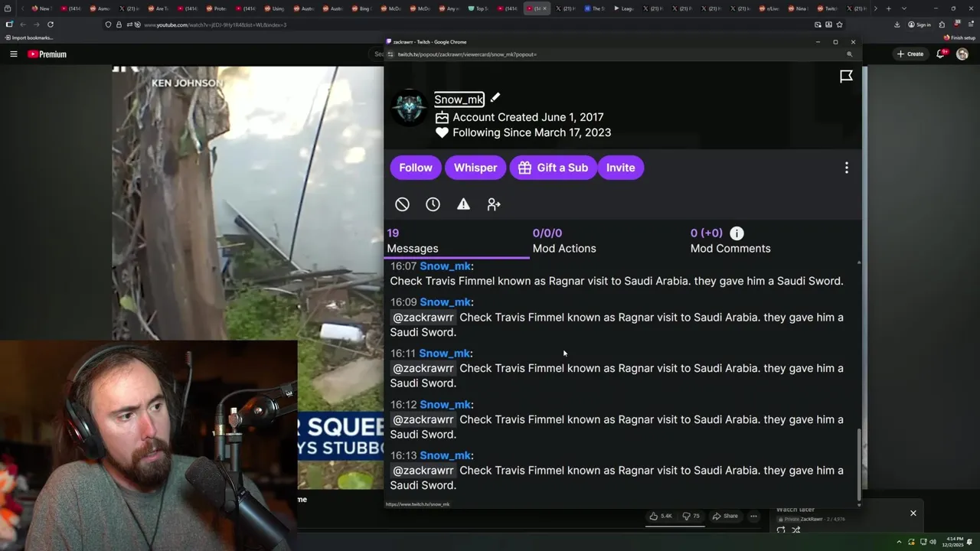Click the popout address bar URL

click(467, 54)
